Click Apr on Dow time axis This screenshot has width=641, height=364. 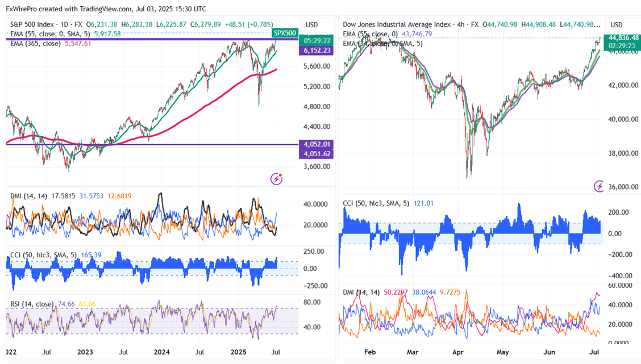[x=457, y=352]
